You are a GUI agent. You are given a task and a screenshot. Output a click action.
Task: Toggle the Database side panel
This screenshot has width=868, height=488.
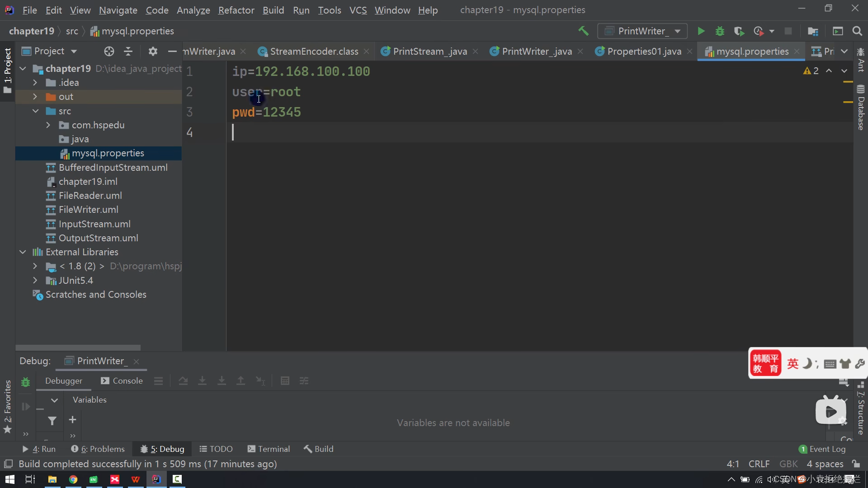pos(861,108)
